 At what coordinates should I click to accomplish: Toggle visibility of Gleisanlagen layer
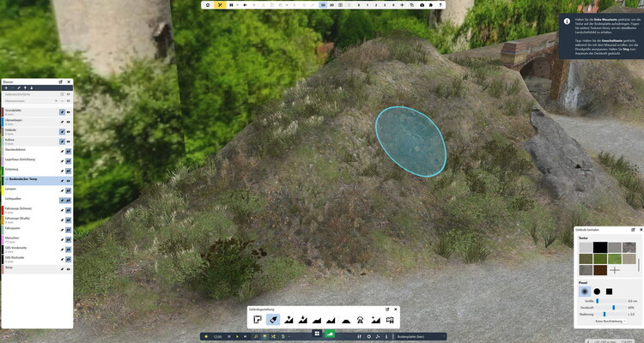click(x=68, y=122)
